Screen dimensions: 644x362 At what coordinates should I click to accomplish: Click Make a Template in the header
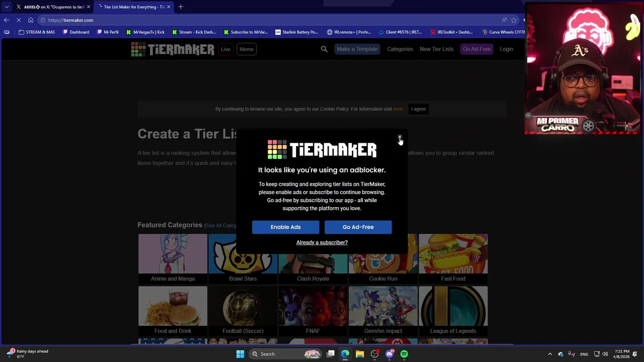click(357, 49)
